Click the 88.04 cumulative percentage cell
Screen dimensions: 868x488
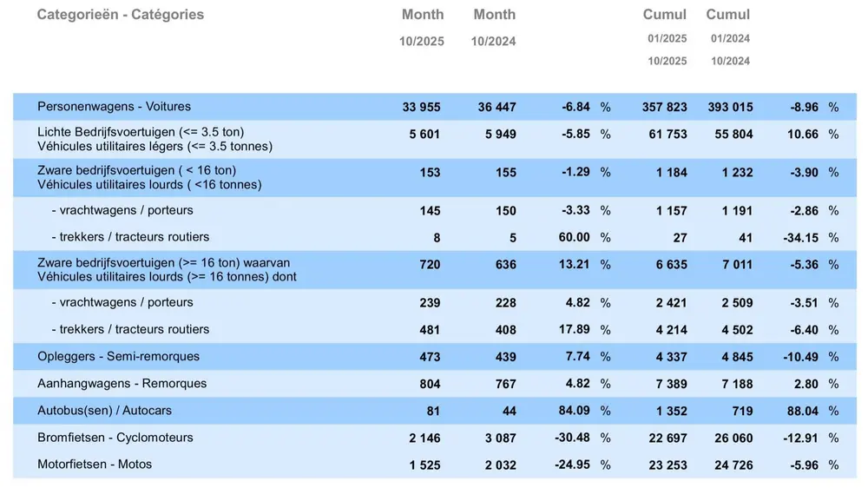point(801,411)
